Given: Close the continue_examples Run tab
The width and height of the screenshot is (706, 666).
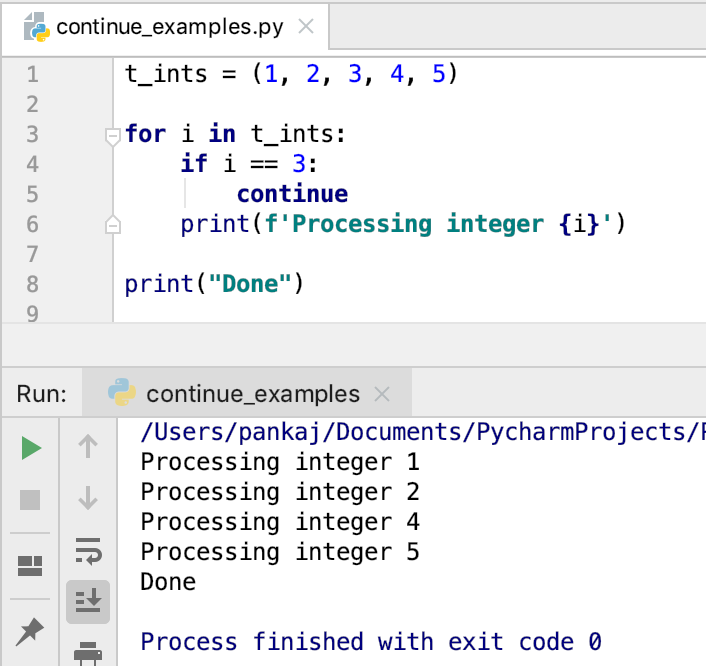Looking at the screenshot, I should (382, 394).
